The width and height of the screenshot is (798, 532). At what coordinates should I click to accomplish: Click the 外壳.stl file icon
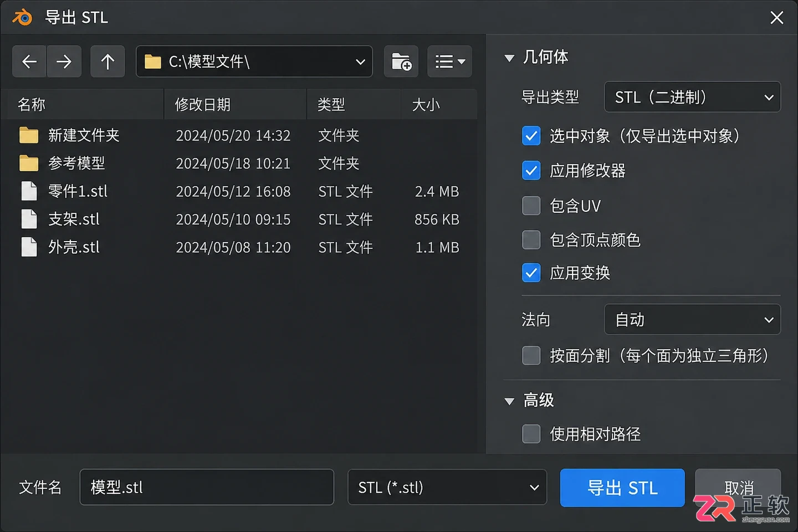coord(29,247)
